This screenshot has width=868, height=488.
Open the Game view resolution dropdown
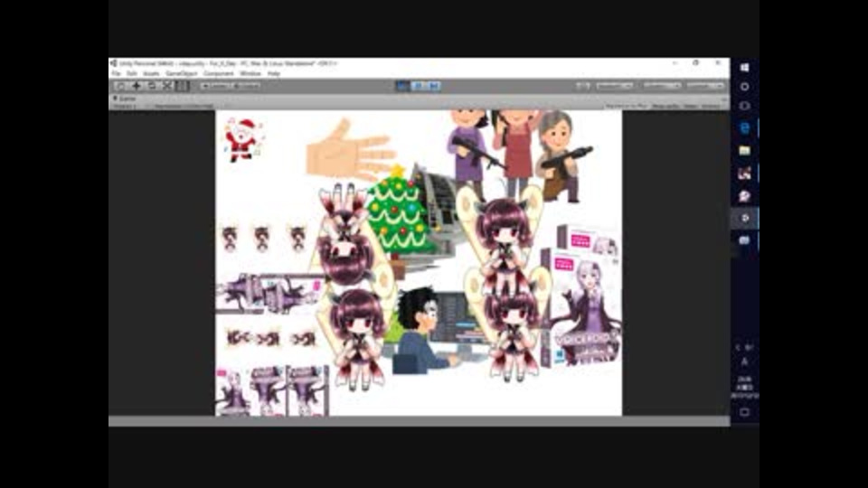(x=183, y=106)
